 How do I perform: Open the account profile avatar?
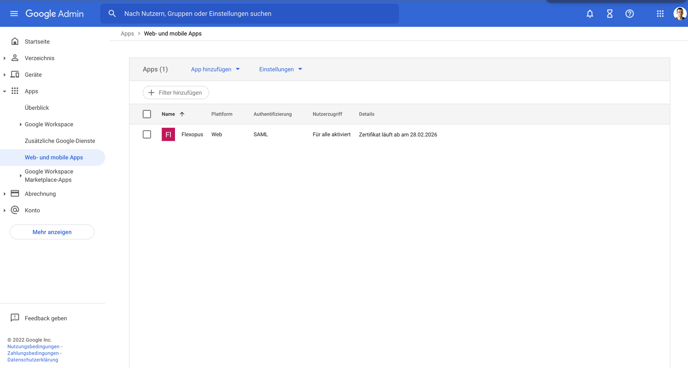click(680, 14)
